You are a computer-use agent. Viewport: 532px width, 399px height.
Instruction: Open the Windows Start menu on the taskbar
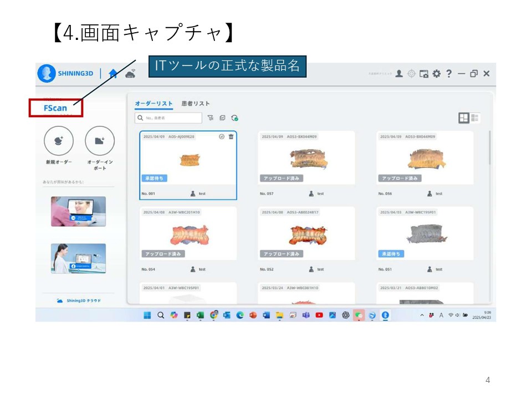pyautogui.click(x=147, y=315)
